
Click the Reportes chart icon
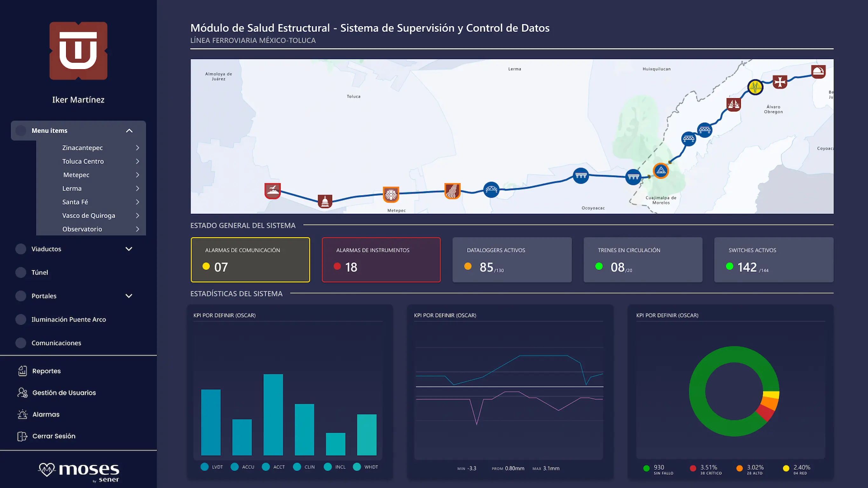click(23, 371)
